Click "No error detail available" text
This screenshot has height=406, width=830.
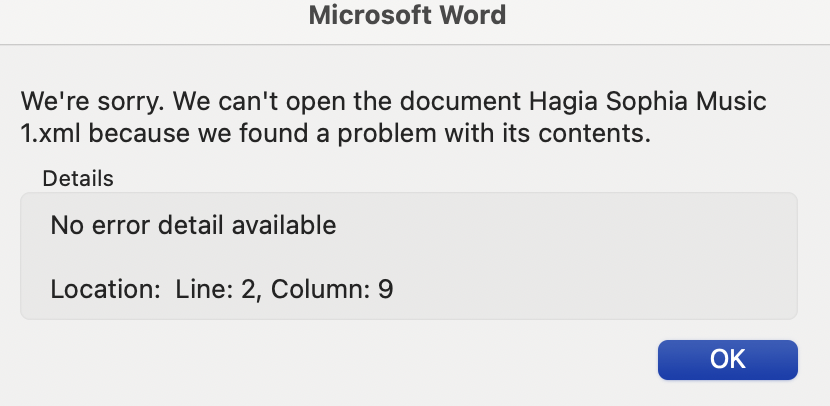coord(193,225)
